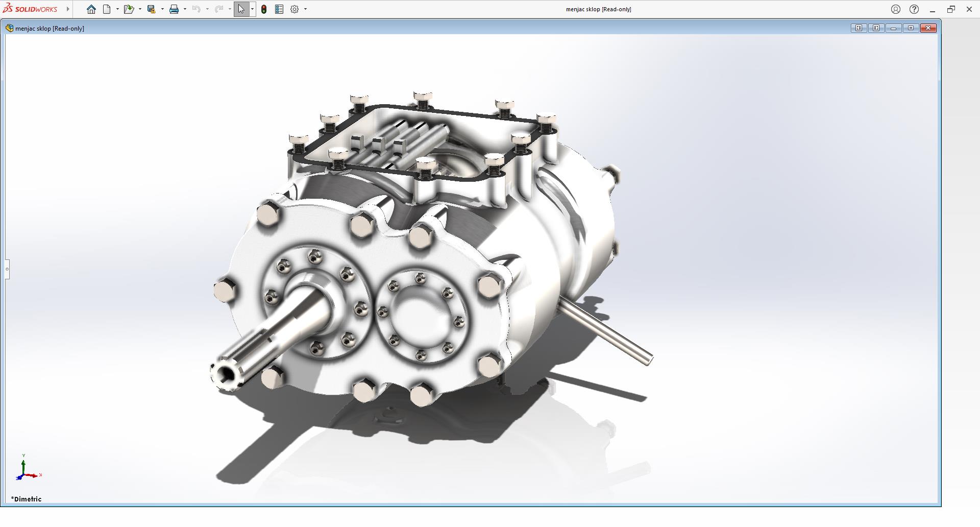This screenshot has width=980, height=527.
Task: Open the Help question mark
Action: coord(914,9)
